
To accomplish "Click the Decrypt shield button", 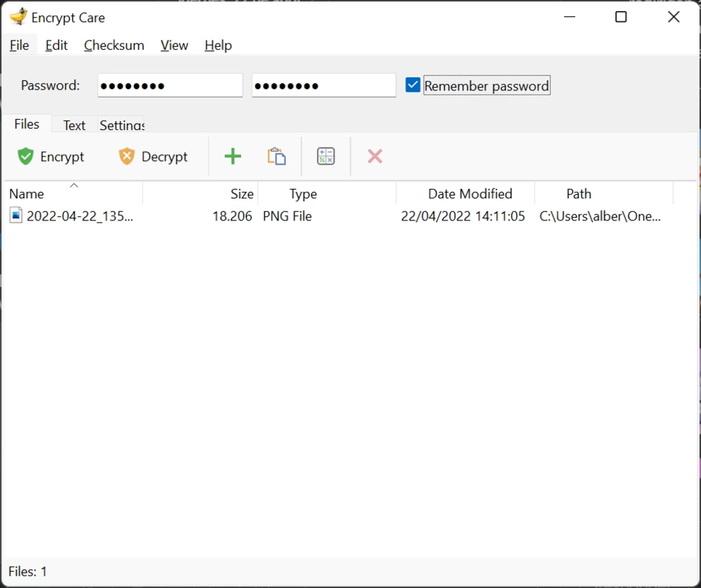I will coord(153,157).
